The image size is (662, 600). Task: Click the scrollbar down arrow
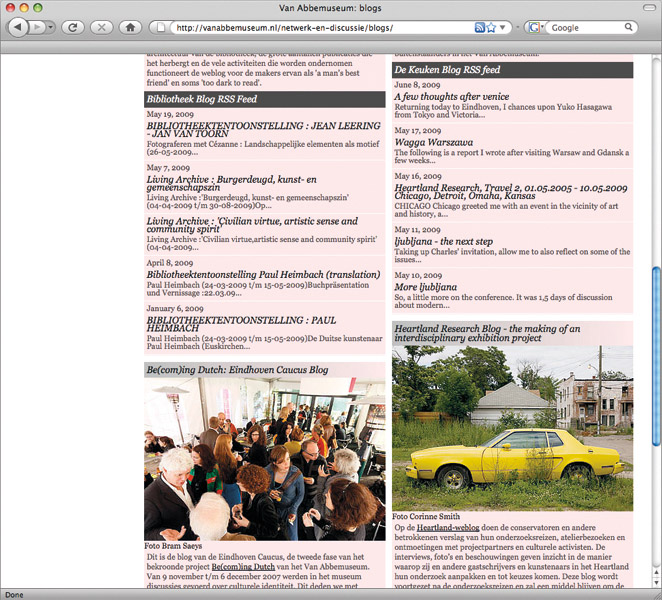point(656,582)
